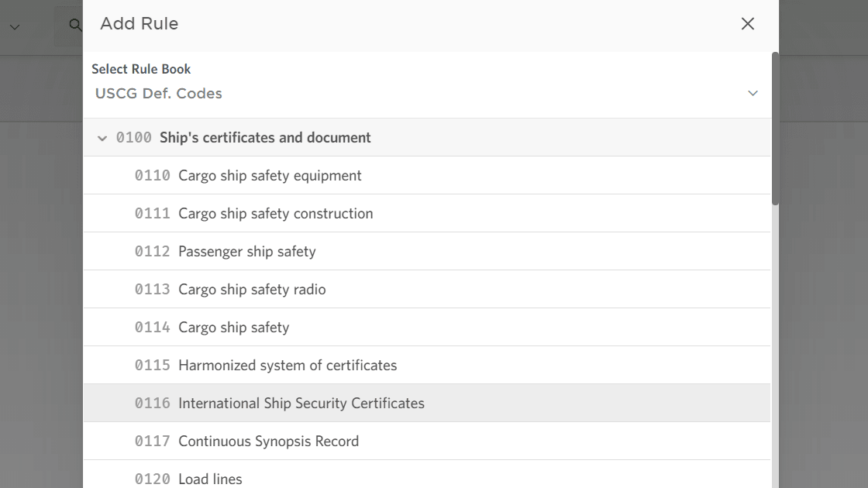Choose rule 0120 Load lines
The width and height of the screenshot is (868, 488).
[x=210, y=479]
